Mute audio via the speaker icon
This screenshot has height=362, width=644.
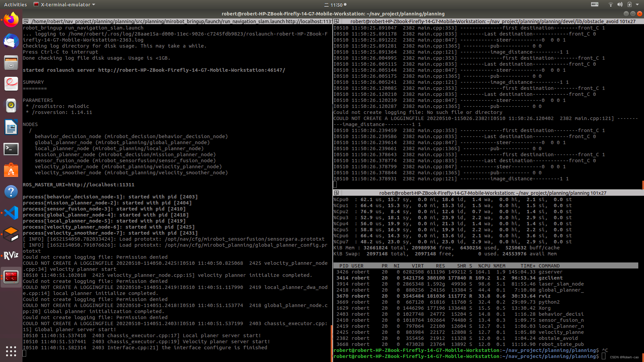620,4
